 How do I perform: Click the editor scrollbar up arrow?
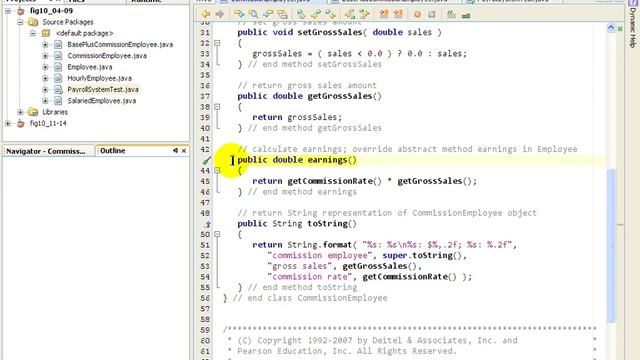(611, 28)
